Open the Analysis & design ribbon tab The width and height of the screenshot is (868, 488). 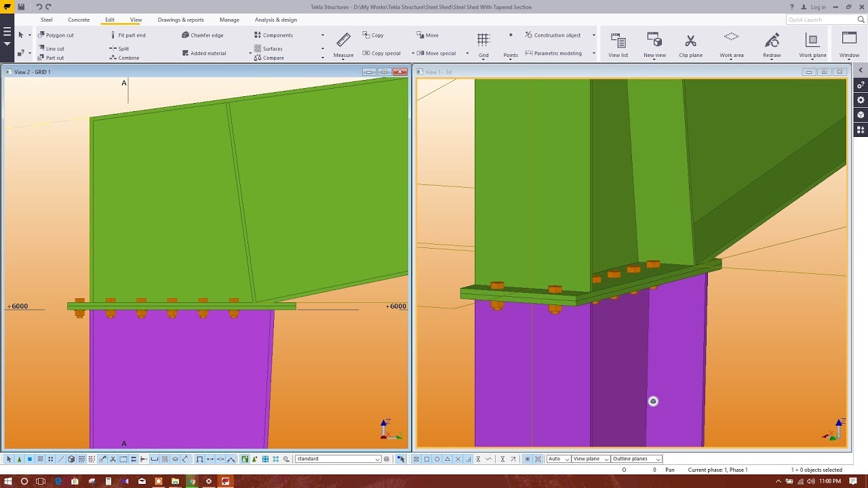click(x=275, y=20)
